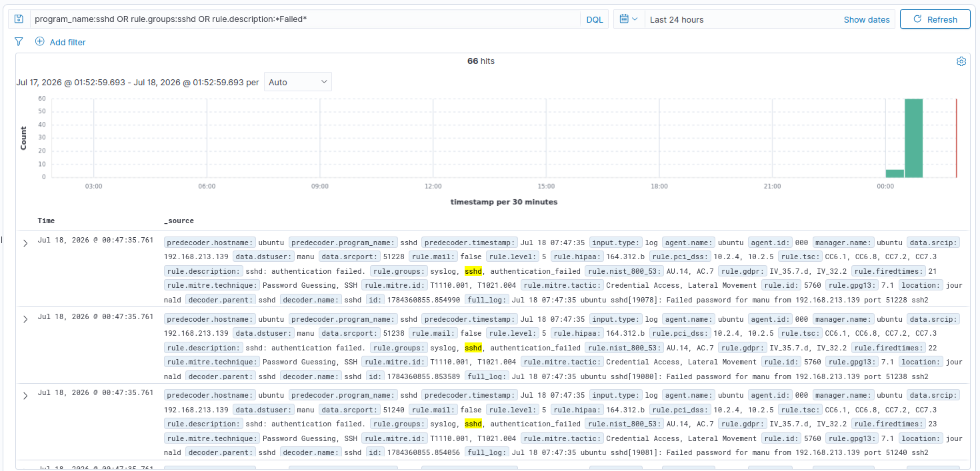Image resolution: width=980 pixels, height=471 pixels.
Task: Open the calendar quick time menu
Action: (629, 19)
